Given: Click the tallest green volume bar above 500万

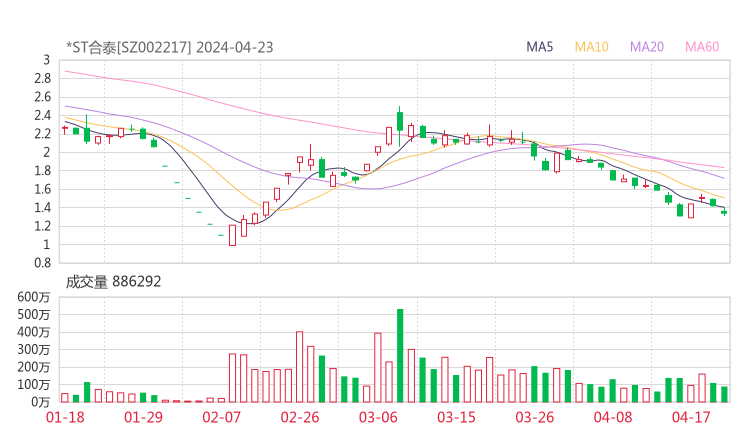Looking at the screenshot, I should 400,355.
